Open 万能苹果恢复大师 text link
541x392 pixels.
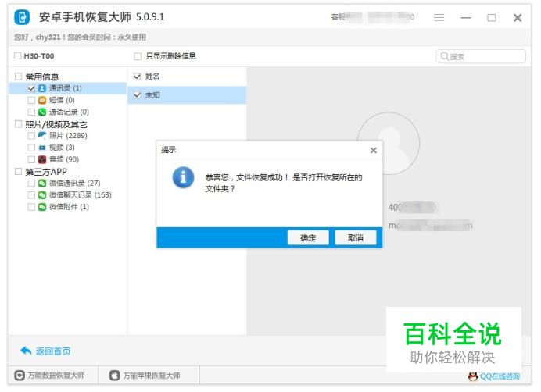pyautogui.click(x=152, y=376)
